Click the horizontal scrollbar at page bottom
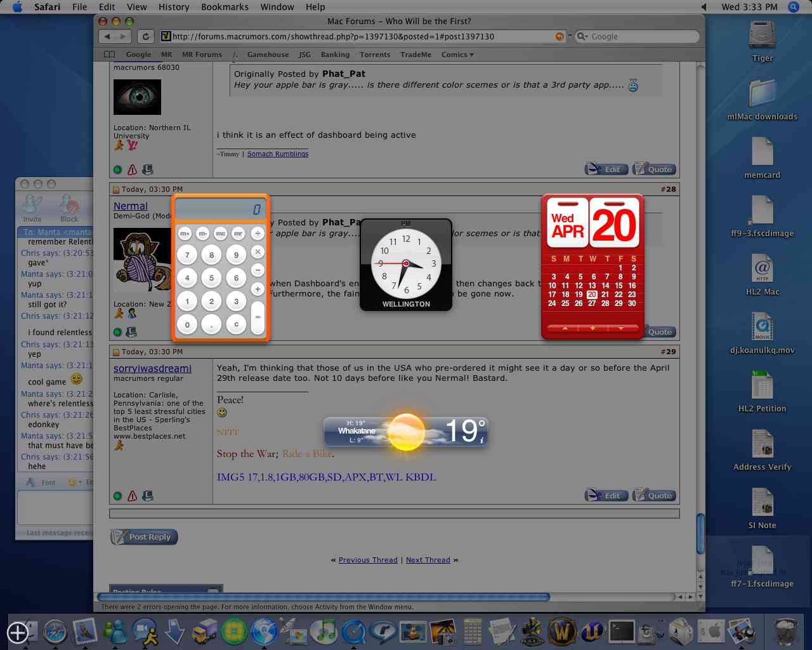The height and width of the screenshot is (650, 812). click(x=324, y=597)
